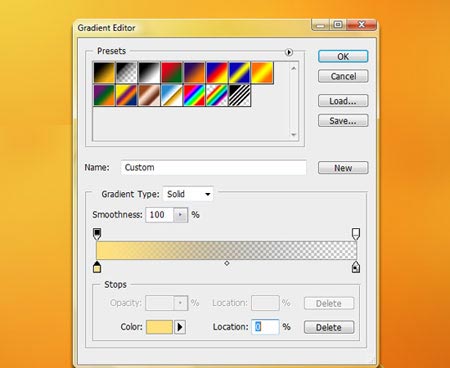
Task: Click the gradient preview bar
Action: click(227, 250)
